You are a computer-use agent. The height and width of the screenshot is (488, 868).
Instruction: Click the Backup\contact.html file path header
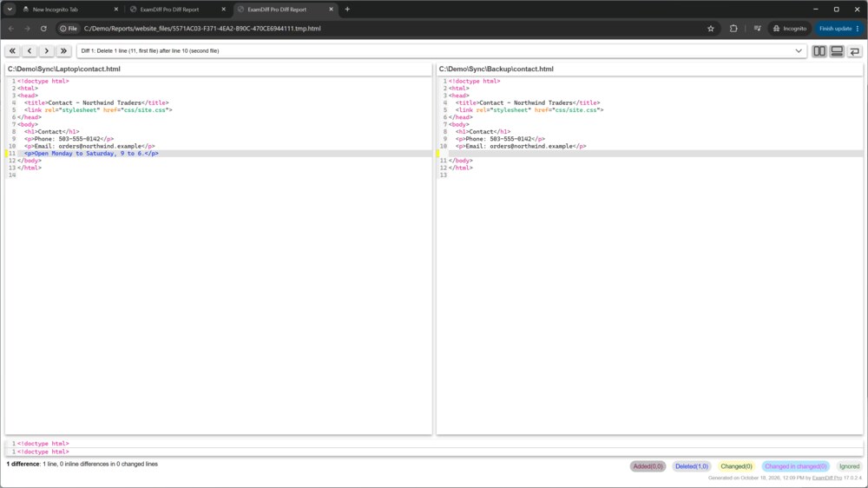click(496, 69)
